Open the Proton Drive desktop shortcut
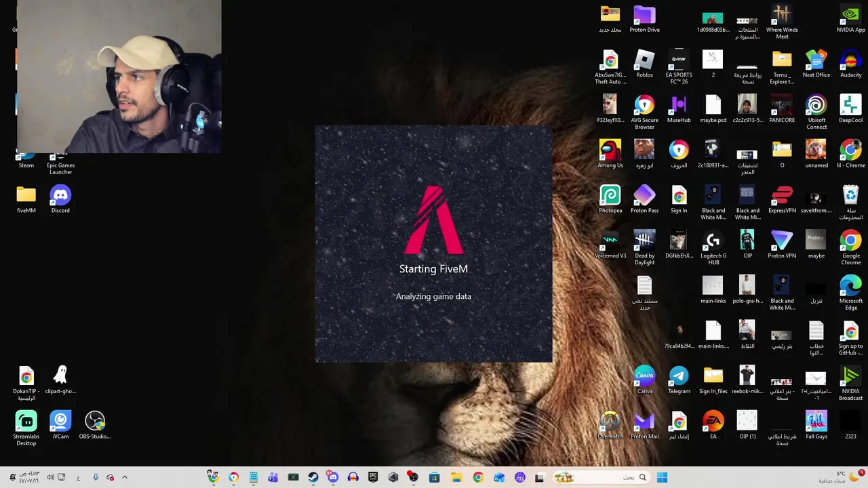 (644, 20)
